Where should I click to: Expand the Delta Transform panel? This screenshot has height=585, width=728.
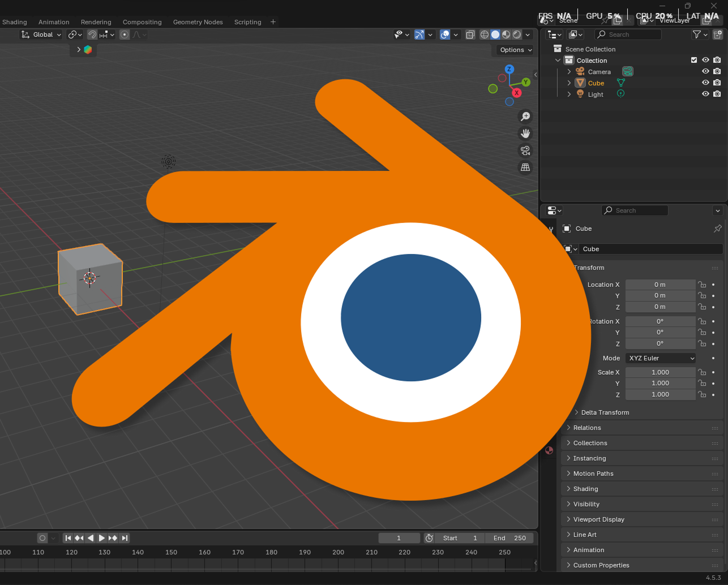[x=605, y=412]
